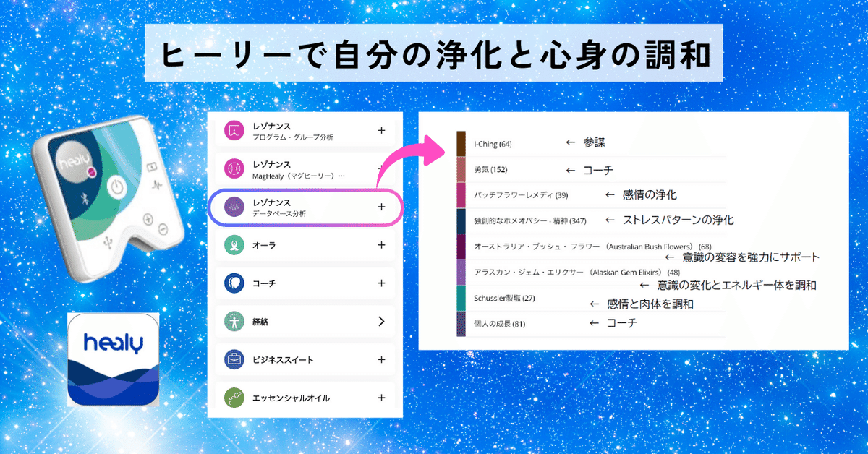
Task: Open the 独創的なホメオパシー - 精神 (347) entry
Action: 529,220
